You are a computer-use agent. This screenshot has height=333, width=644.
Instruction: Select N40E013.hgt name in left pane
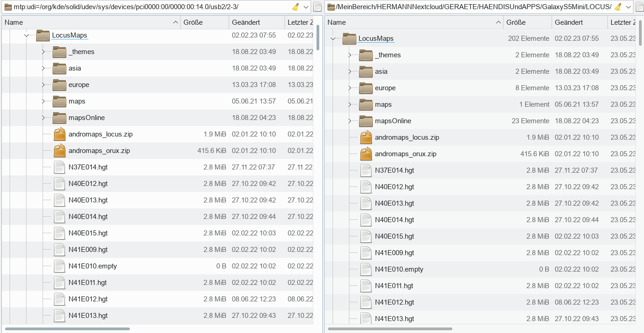click(x=88, y=200)
